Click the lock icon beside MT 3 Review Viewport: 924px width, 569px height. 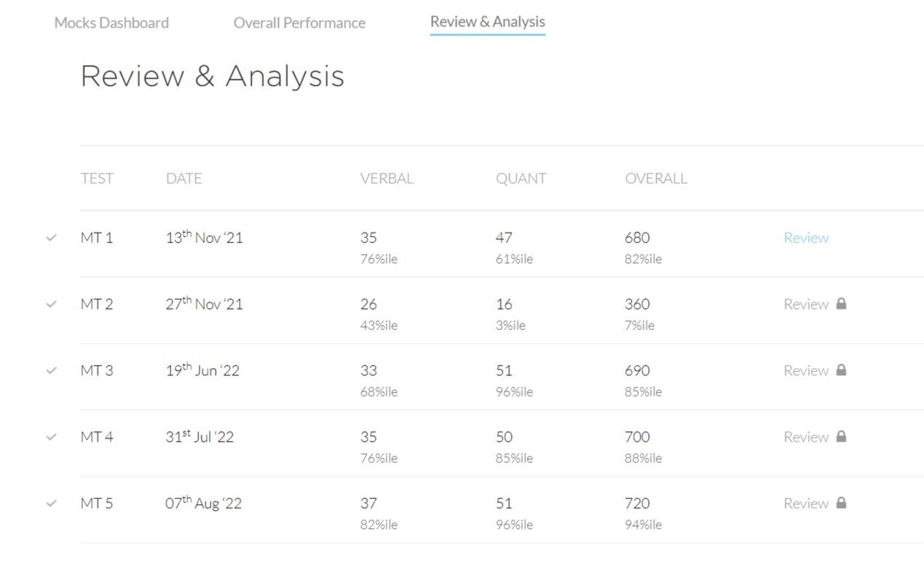(842, 370)
